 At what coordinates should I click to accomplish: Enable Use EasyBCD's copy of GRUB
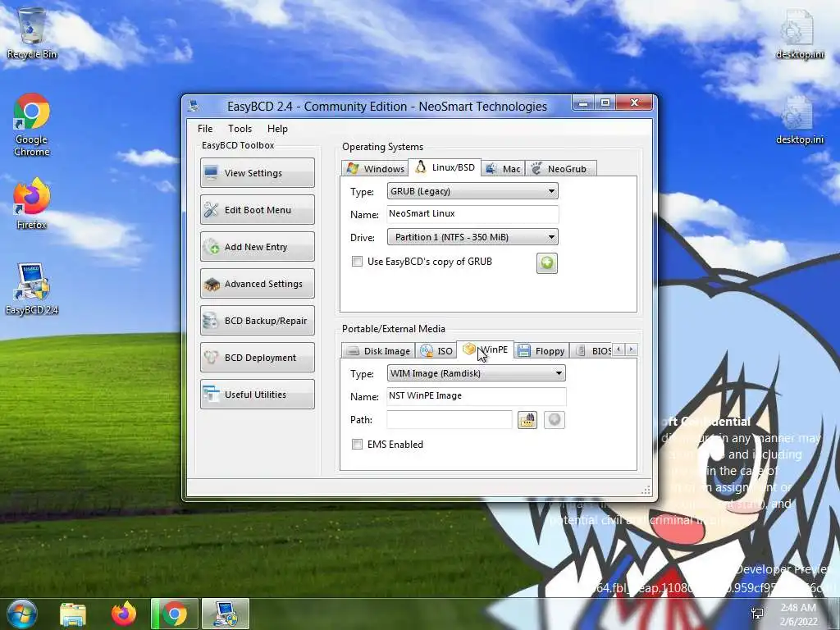(357, 262)
